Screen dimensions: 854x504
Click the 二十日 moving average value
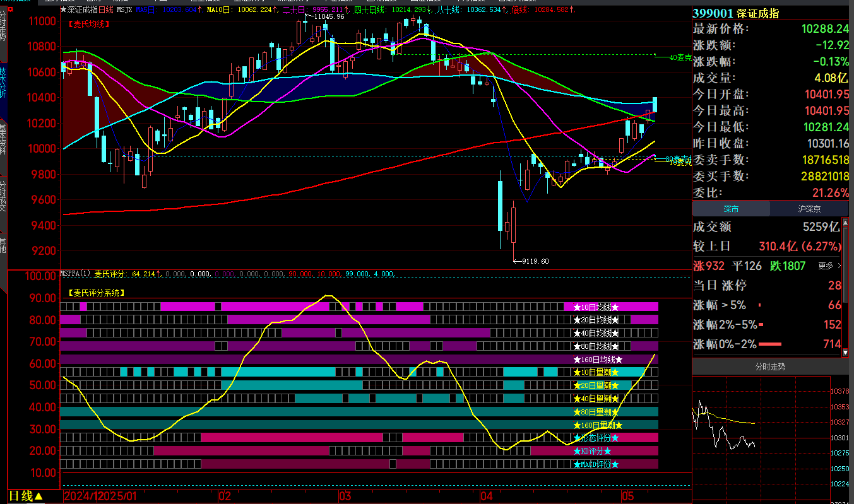click(x=316, y=9)
